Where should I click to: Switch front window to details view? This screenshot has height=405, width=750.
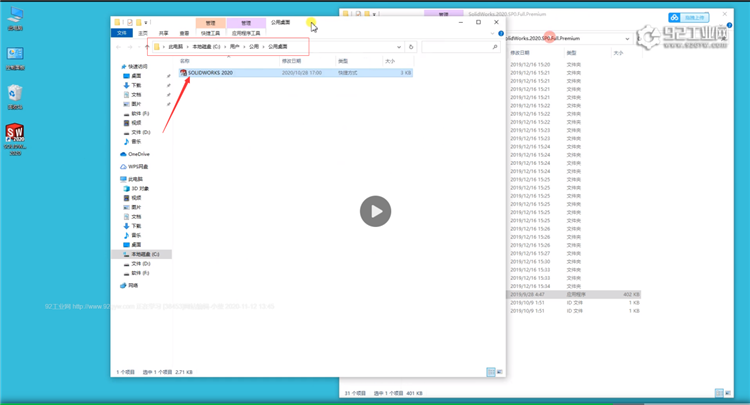point(491,372)
